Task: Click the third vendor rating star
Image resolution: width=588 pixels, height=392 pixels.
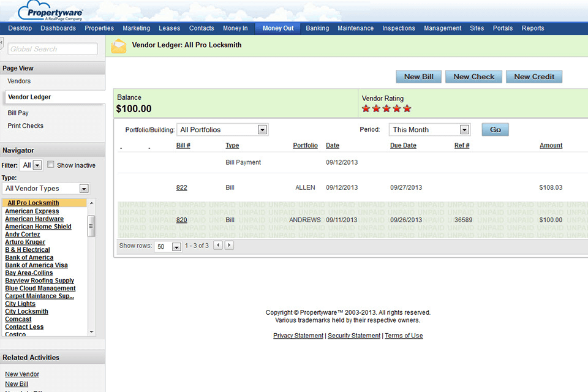Action: click(386, 109)
